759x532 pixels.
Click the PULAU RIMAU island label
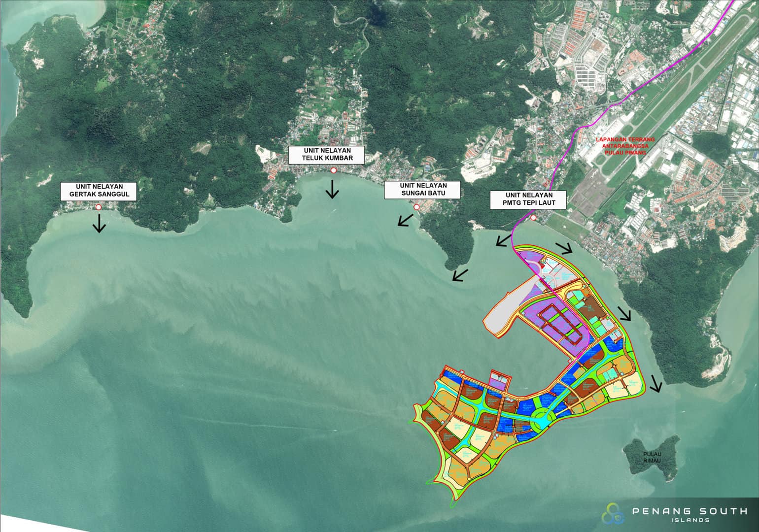pos(654,456)
